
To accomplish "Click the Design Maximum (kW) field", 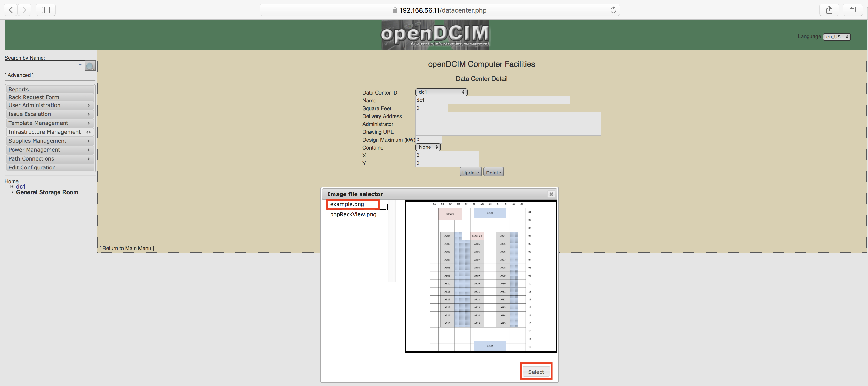I will click(x=429, y=140).
